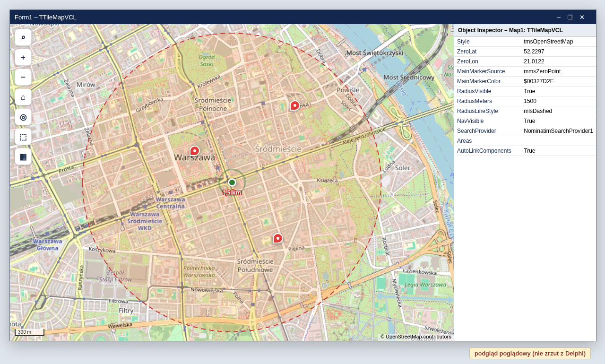Viewport: 605px width, 364px height.
Task: Open the map search tool
Action: click(x=23, y=37)
